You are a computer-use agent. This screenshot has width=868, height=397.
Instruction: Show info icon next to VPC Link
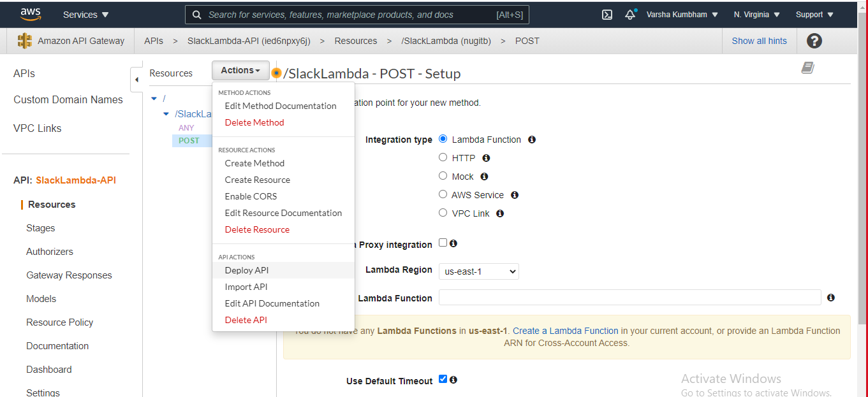pos(500,213)
